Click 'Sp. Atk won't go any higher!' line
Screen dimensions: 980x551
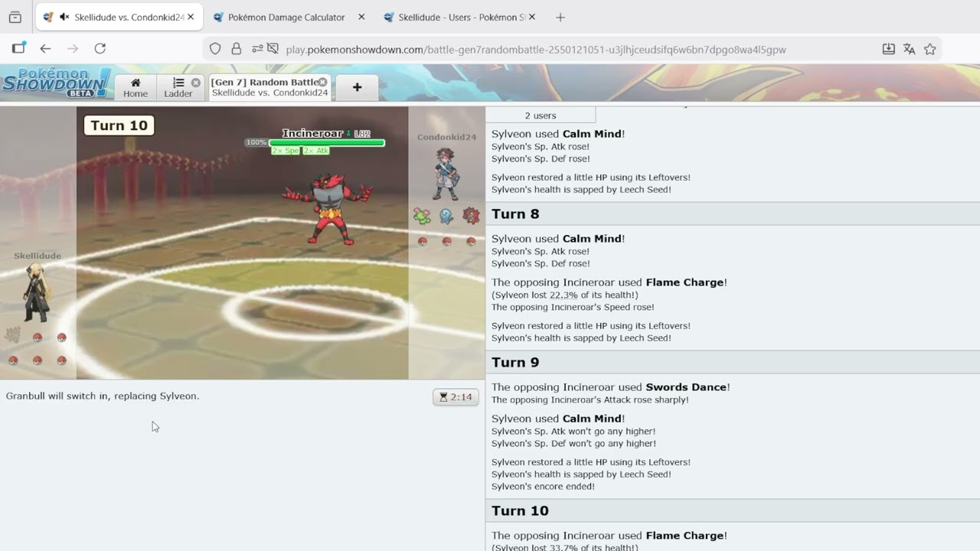tap(573, 431)
